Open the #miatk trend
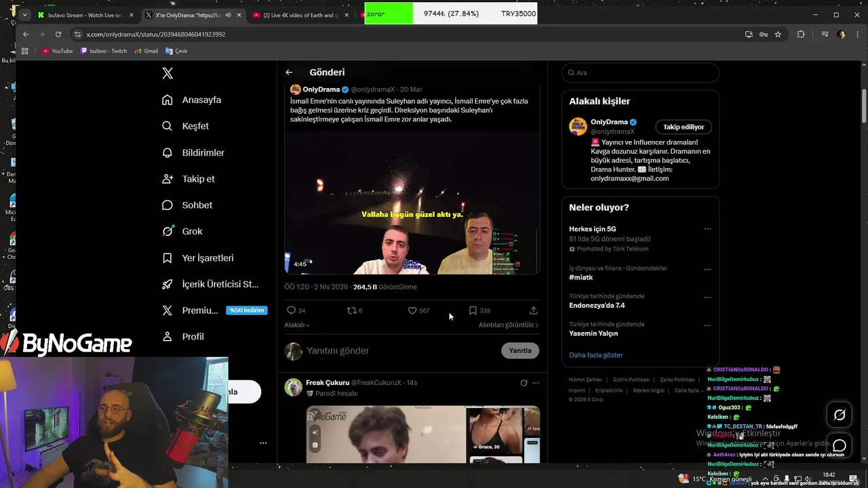 [x=581, y=277]
